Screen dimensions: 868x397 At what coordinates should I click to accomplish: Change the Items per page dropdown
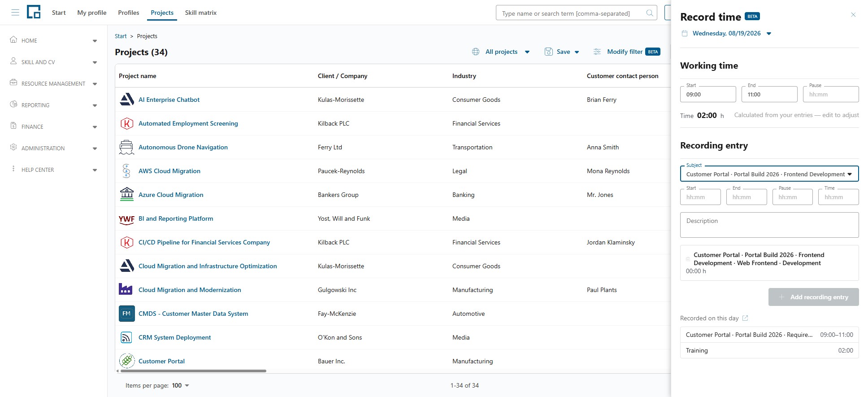[181, 385]
